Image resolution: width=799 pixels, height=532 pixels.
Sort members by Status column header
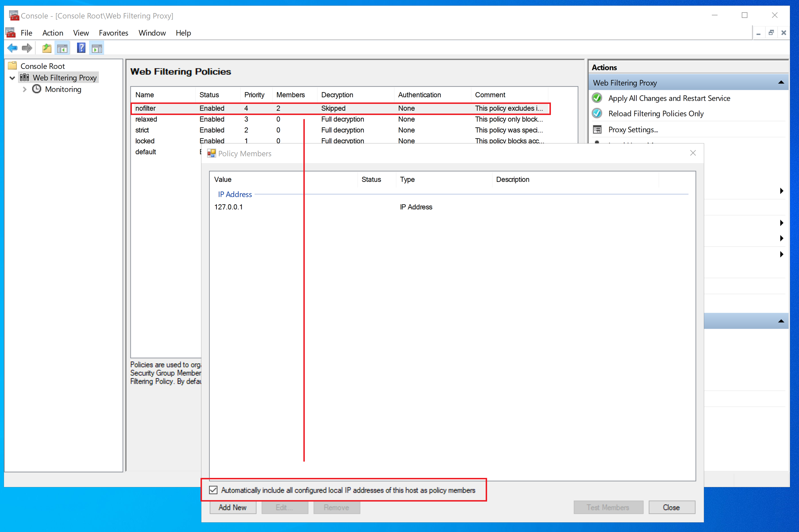point(377,179)
